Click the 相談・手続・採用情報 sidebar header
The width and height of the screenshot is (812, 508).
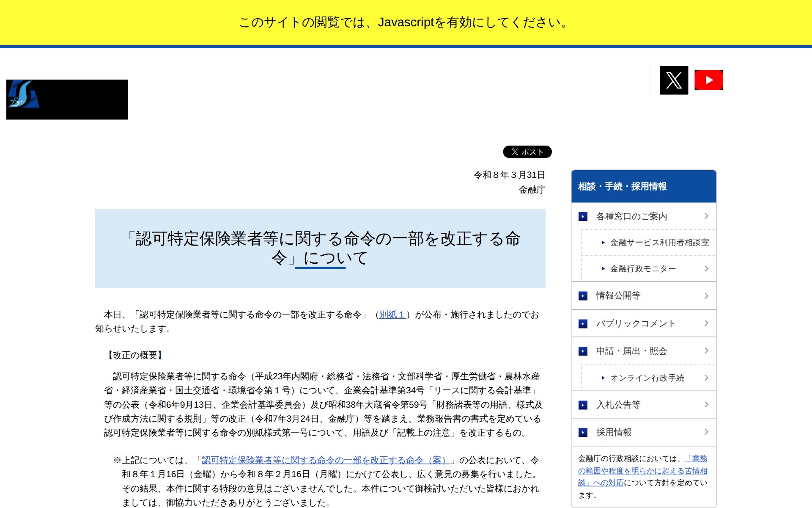(622, 186)
